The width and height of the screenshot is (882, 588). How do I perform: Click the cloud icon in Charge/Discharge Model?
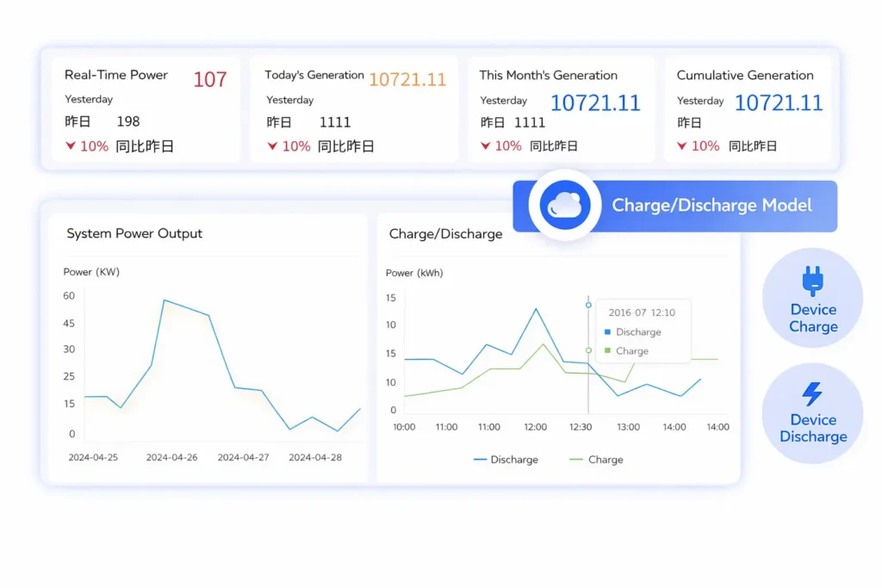[565, 205]
